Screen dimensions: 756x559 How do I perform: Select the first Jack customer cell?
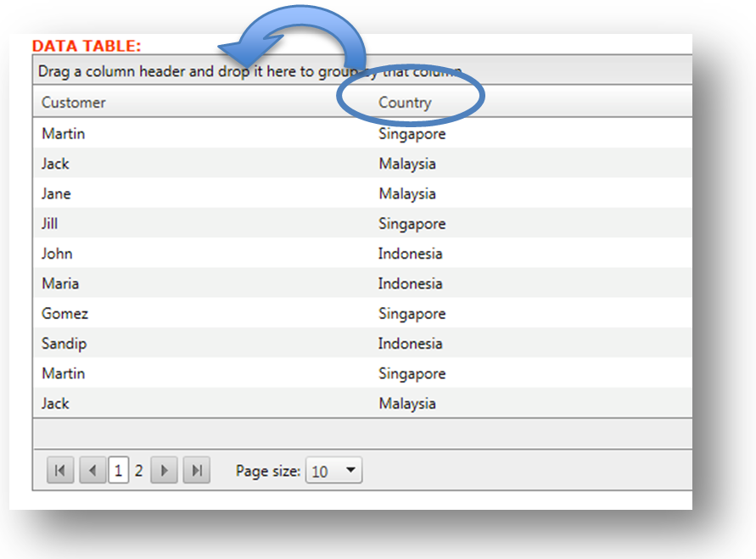pos(55,164)
